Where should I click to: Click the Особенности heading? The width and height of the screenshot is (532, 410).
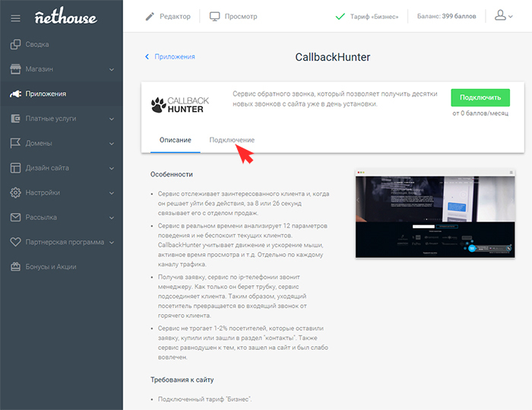point(172,174)
